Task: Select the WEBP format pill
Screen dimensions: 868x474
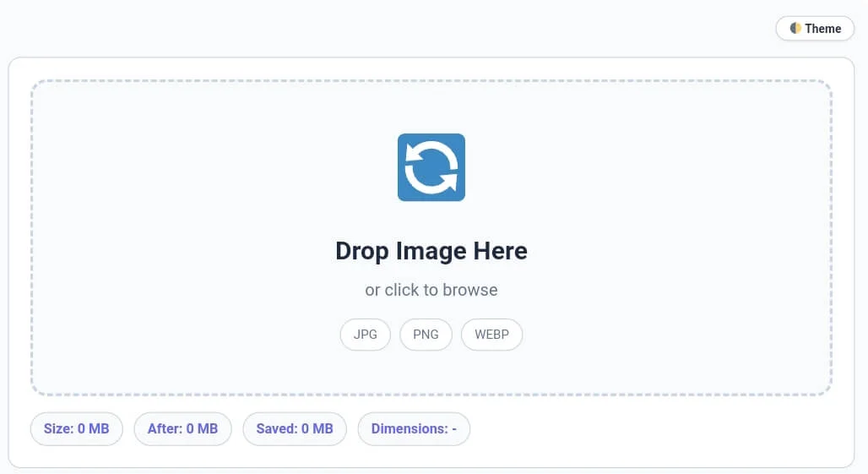Action: pos(491,335)
